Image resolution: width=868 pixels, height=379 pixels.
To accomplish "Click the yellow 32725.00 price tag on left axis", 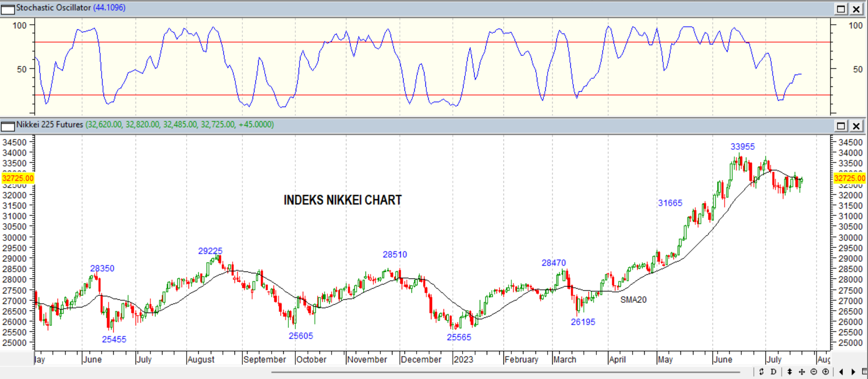I will [18, 178].
